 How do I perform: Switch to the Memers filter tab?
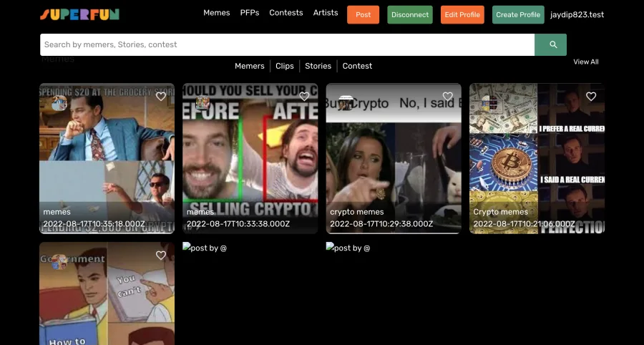coord(249,66)
